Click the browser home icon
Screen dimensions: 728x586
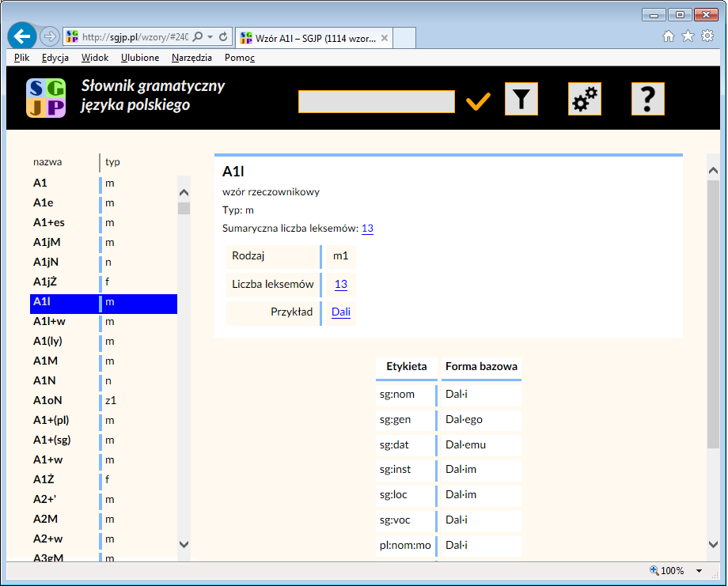coord(669,36)
